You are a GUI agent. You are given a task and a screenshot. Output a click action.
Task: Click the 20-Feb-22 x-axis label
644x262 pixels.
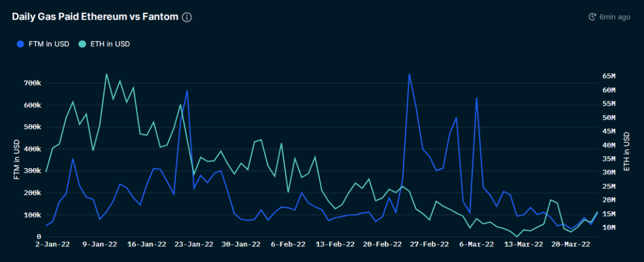tap(382, 244)
